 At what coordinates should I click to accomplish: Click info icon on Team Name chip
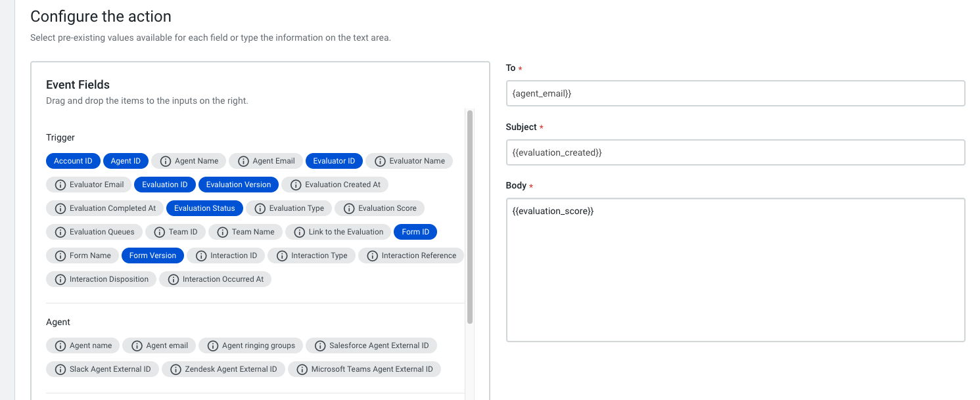223,232
